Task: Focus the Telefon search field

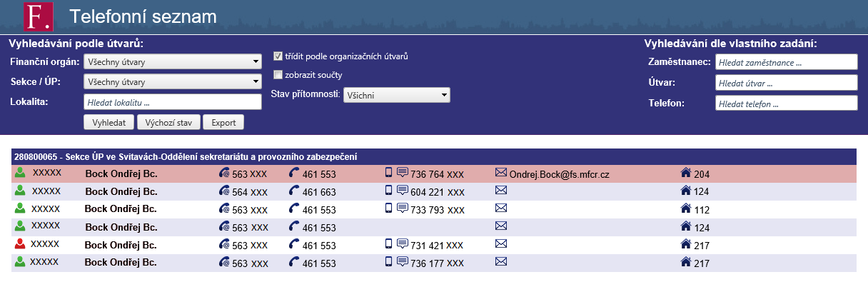Action: pyautogui.click(x=787, y=104)
